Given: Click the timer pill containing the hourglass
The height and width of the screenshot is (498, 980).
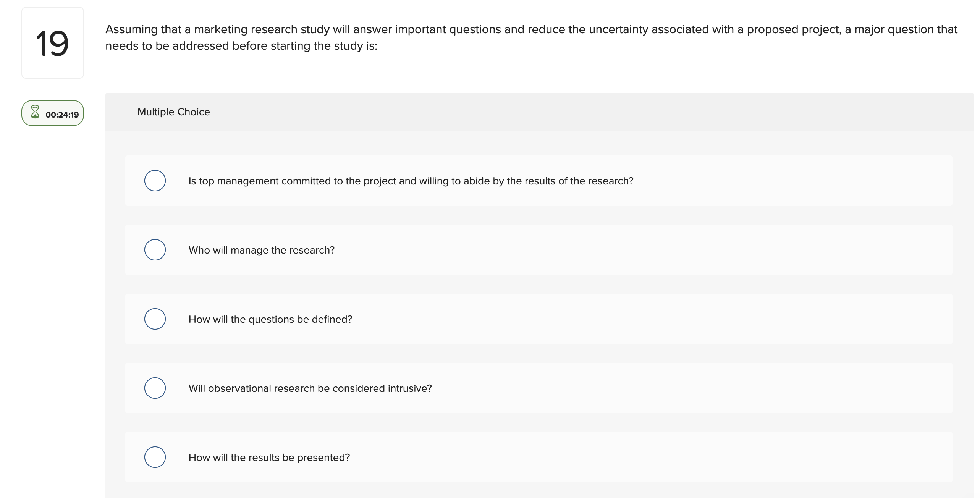Looking at the screenshot, I should [52, 113].
